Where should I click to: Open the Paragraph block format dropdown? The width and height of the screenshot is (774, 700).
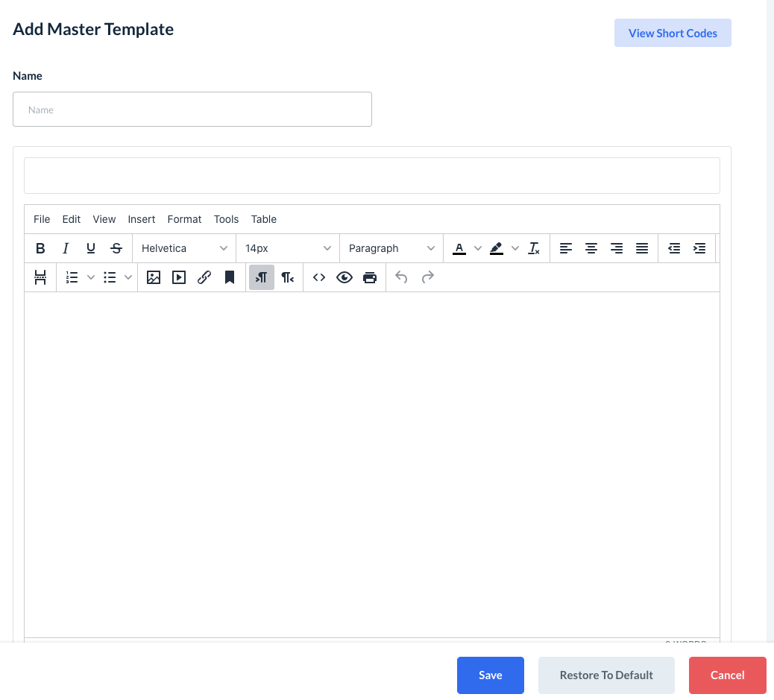click(x=391, y=248)
